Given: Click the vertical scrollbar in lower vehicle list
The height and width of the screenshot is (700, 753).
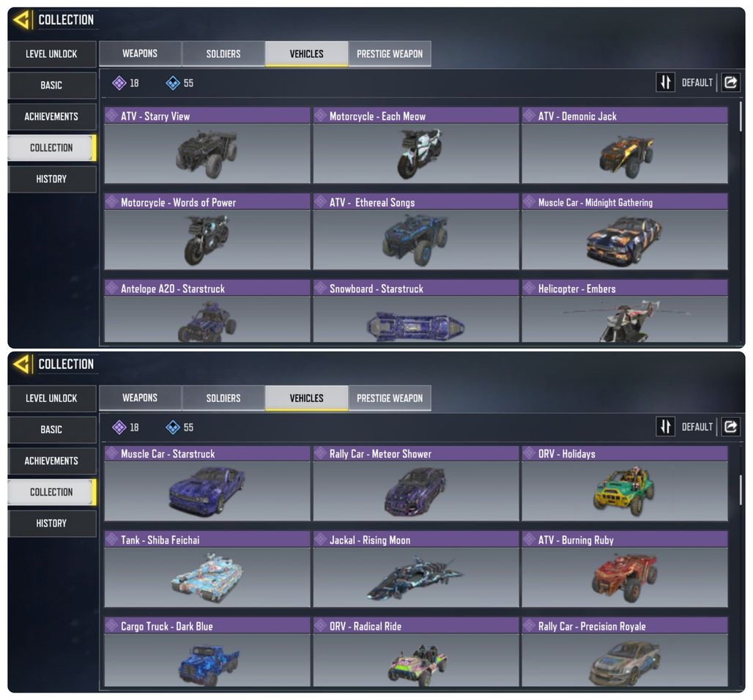Looking at the screenshot, I should point(741,490).
